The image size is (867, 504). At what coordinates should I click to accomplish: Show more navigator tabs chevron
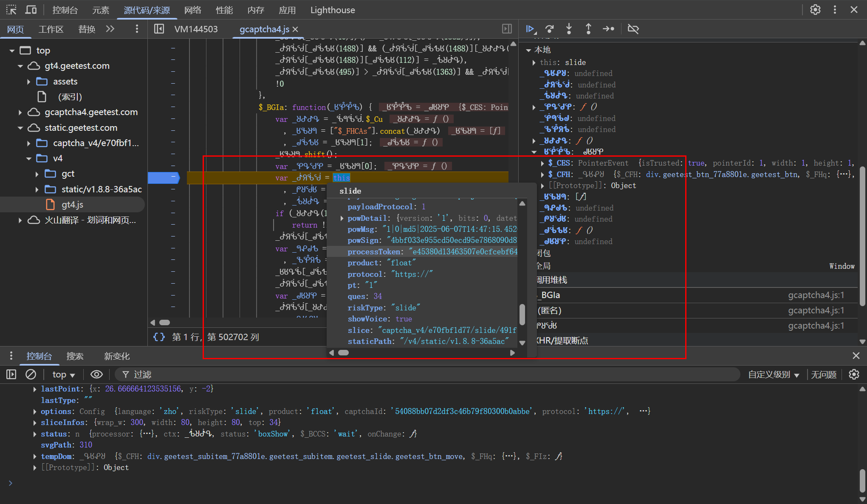click(110, 29)
